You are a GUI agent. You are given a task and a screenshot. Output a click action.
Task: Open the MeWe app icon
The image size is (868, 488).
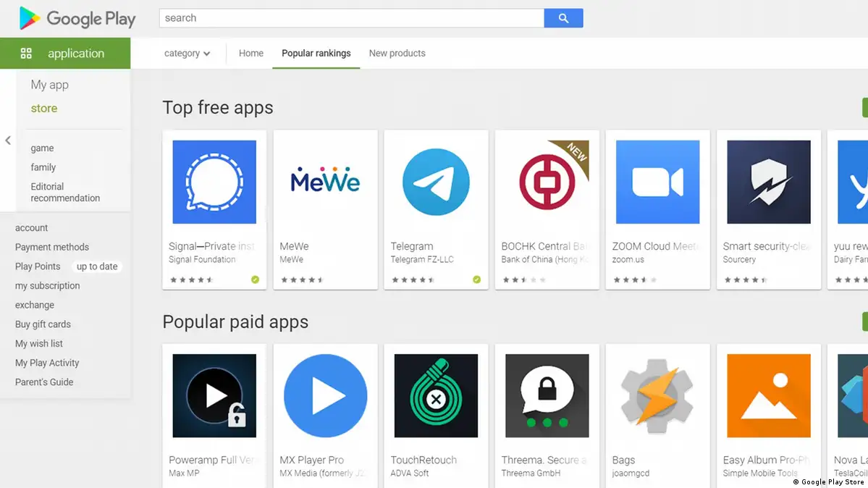[x=326, y=182]
